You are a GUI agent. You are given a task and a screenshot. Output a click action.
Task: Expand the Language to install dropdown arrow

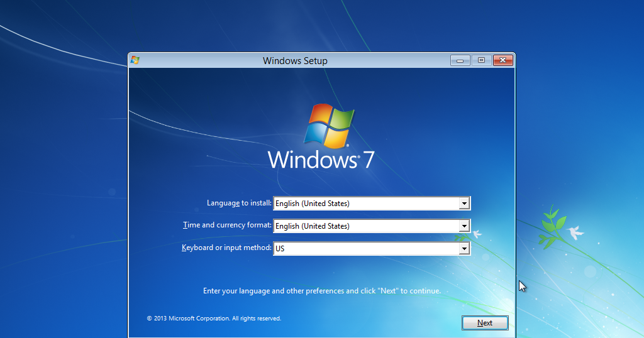(464, 204)
